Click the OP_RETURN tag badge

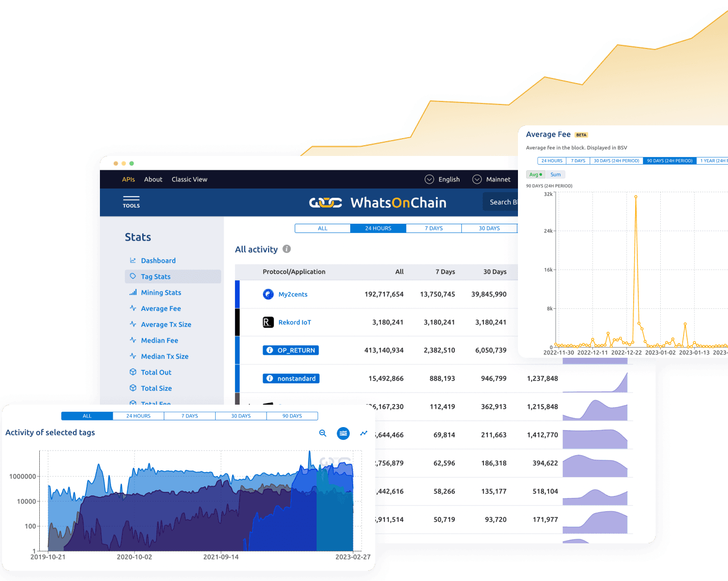[x=291, y=350]
